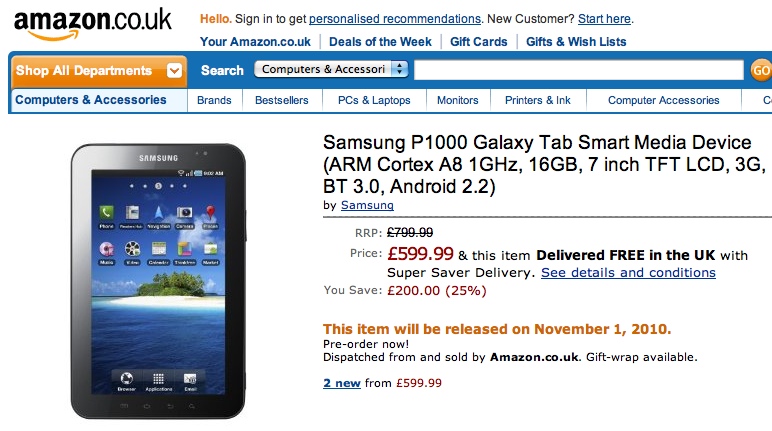Open the PCs & Laptops tab
Screen dimensions: 772x431
[374, 100]
